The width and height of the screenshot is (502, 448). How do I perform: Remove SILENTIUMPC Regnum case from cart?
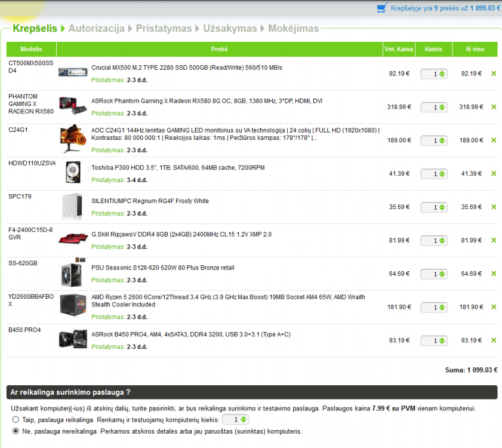click(494, 207)
